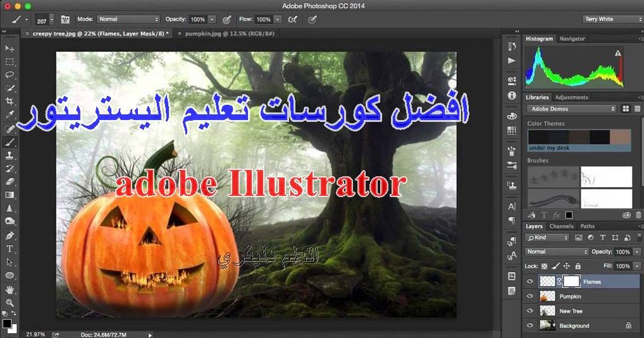Switch to the Paths tab

(587, 226)
